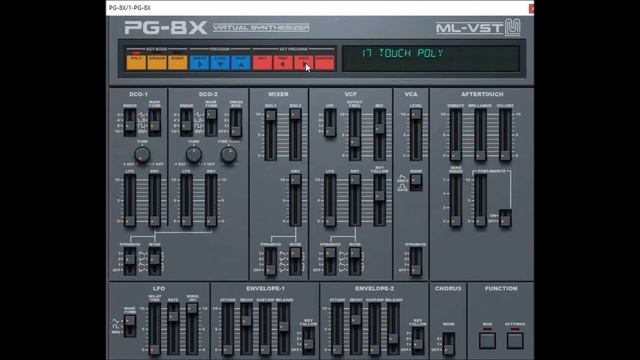The width and height of the screenshot is (640, 360).
Task: Click the Envelope-1 Decay slider
Action: 247,329
